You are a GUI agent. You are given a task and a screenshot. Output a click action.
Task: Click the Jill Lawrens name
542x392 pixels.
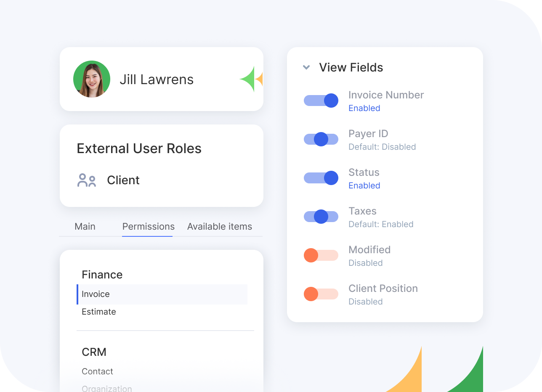tap(157, 79)
